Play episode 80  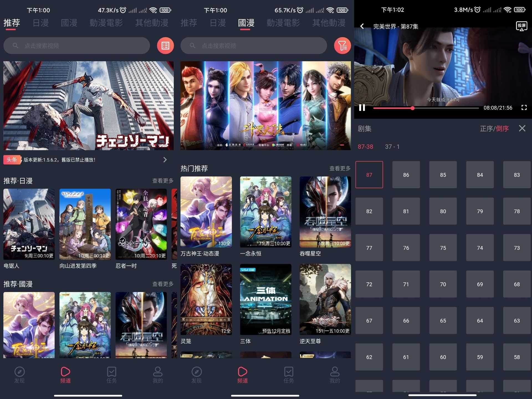coord(443,211)
